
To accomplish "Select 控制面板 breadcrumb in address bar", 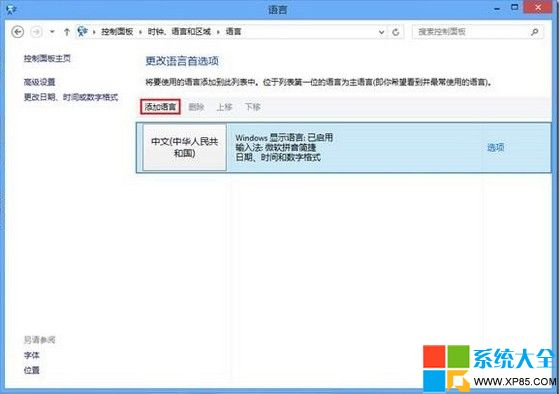I will [x=117, y=32].
